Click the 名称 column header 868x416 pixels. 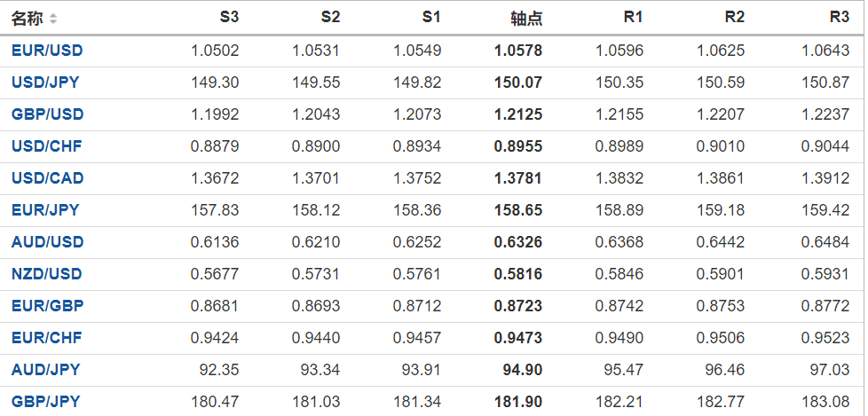(x=27, y=18)
